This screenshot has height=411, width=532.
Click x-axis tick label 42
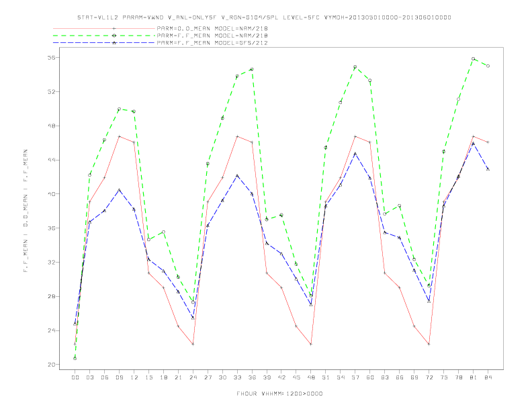[x=281, y=377]
